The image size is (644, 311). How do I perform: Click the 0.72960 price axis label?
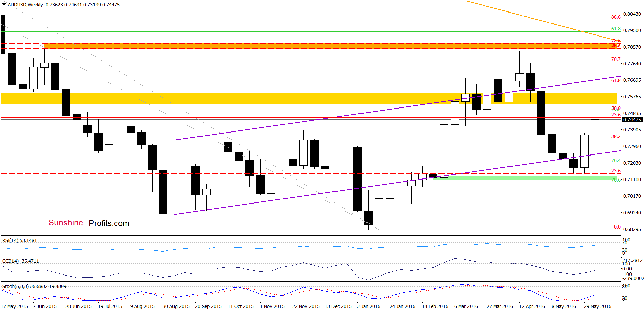(632, 146)
